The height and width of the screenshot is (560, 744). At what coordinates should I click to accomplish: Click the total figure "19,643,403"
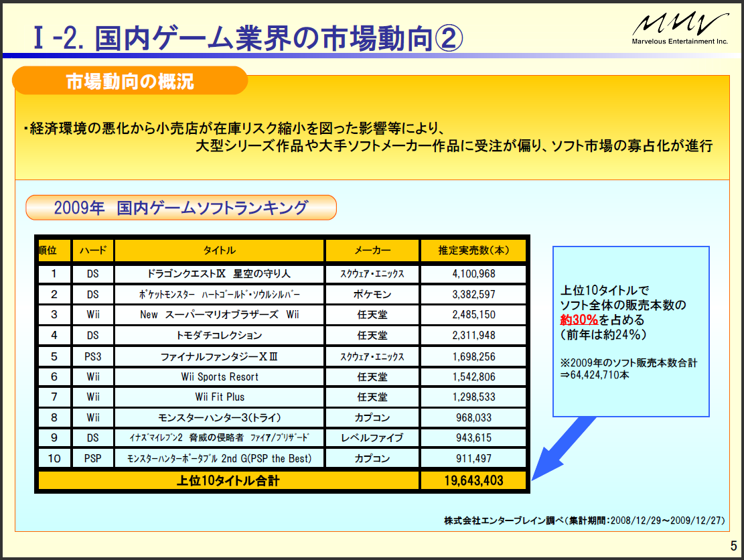(473, 481)
